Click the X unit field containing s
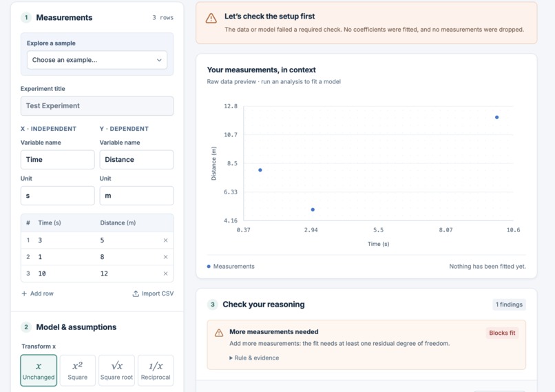Screen dimensions: 555x392 [x=57, y=196]
